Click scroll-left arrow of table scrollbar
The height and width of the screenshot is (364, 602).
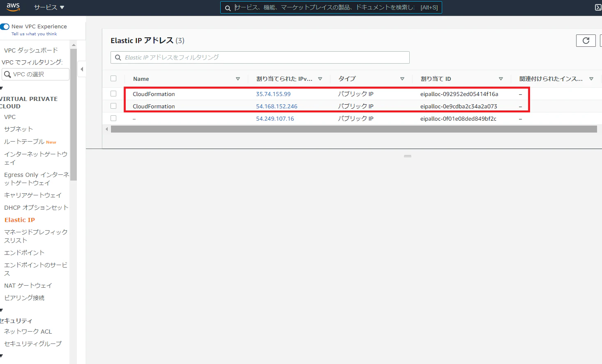107,129
